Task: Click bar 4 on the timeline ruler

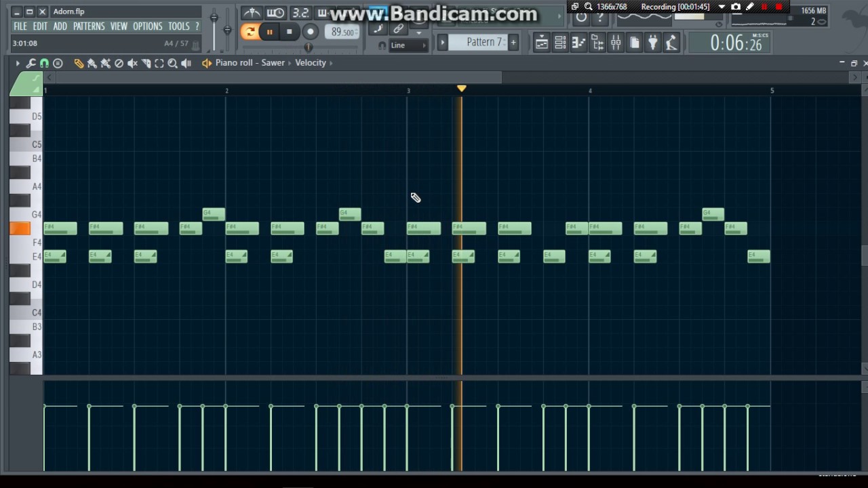Action: tap(590, 90)
